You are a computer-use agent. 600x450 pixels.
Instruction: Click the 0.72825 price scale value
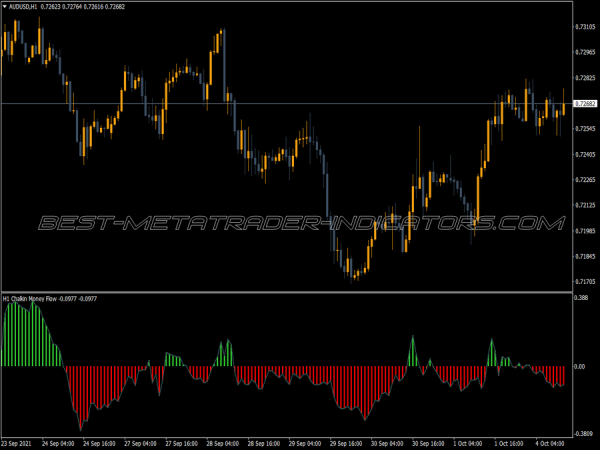pyautogui.click(x=585, y=78)
